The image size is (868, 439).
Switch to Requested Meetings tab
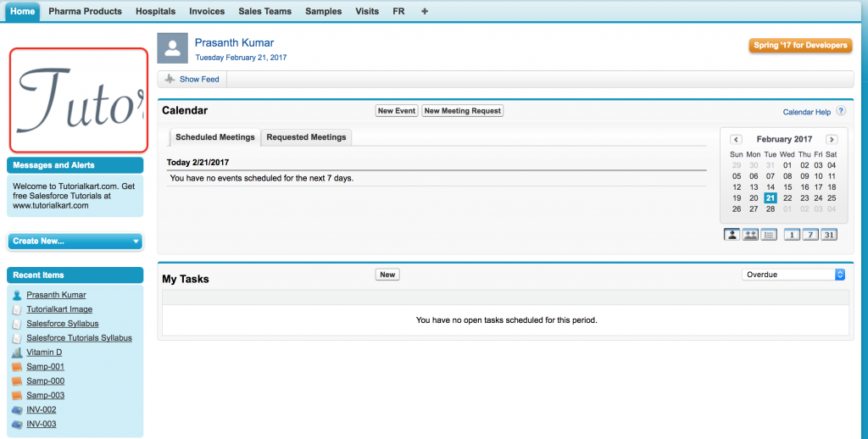[306, 137]
